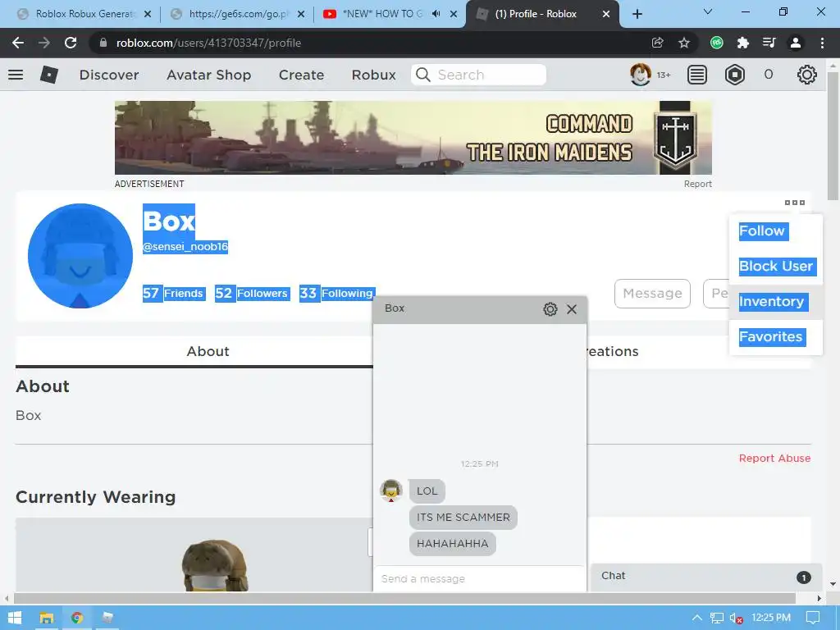Open the Roblox settings gear
Screen dimensions: 840x630
tap(807, 75)
